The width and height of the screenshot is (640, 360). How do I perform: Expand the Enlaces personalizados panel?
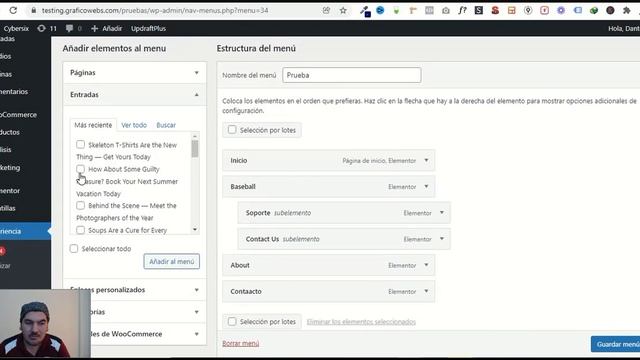(x=135, y=290)
